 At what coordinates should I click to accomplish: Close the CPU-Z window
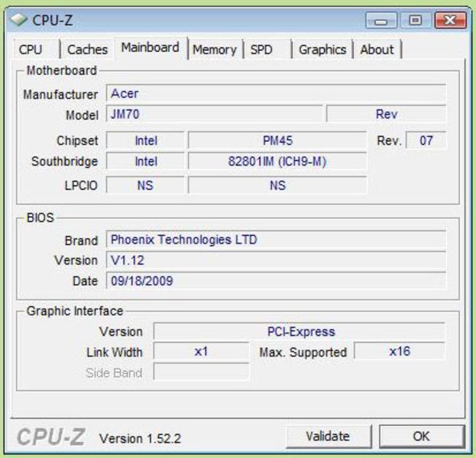click(451, 21)
